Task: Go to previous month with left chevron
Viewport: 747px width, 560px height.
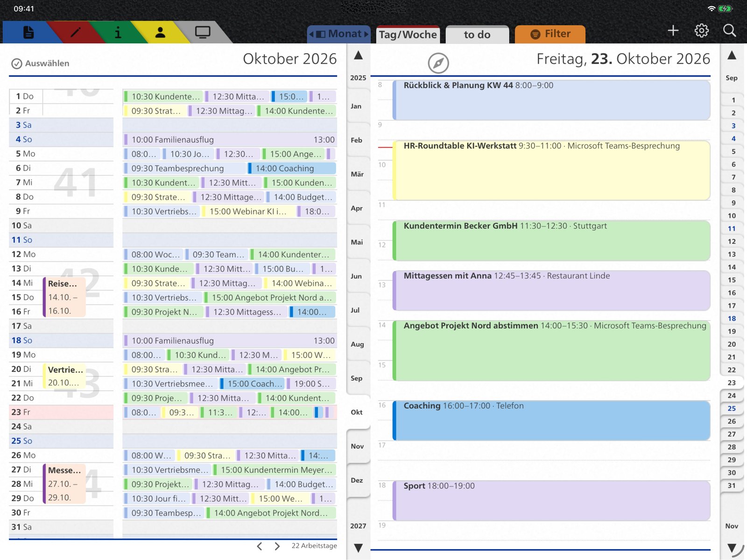Action: tap(260, 546)
